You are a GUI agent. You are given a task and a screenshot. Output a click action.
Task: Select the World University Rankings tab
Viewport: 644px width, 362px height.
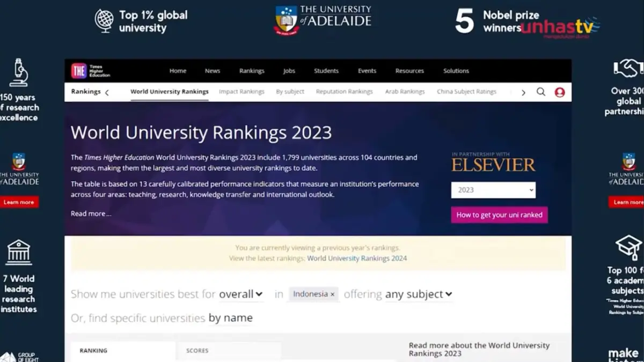170,92
